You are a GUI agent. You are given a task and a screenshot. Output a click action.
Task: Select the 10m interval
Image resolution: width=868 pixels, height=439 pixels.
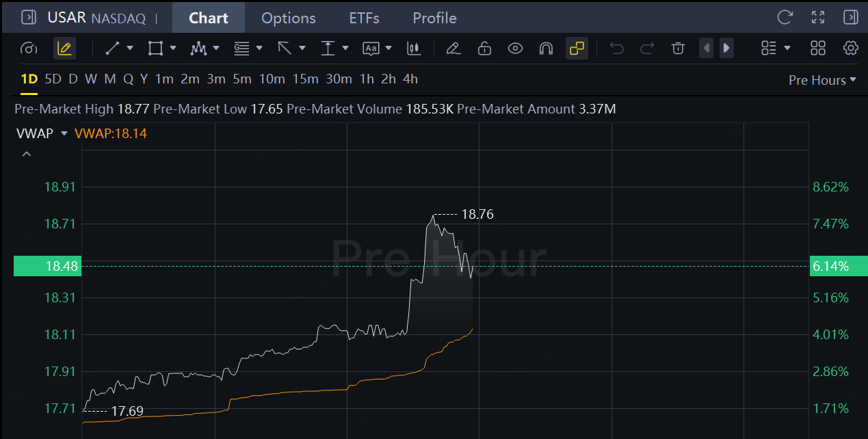[272, 79]
